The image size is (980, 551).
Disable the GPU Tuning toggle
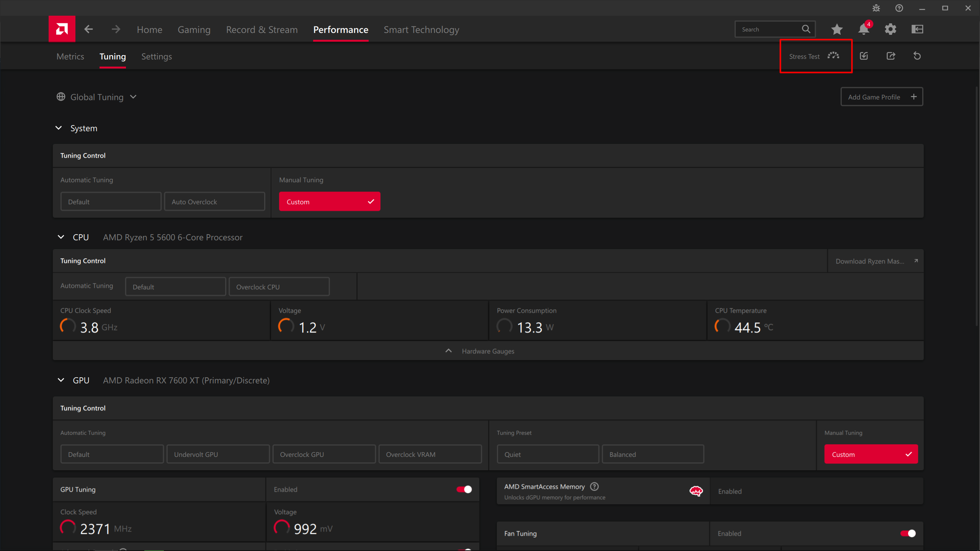click(x=464, y=489)
